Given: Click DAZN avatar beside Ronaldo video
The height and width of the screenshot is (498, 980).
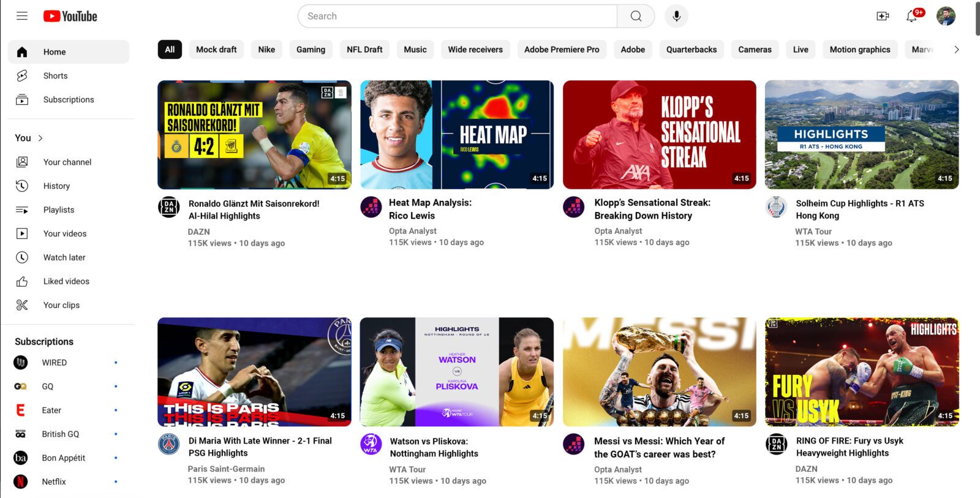Looking at the screenshot, I should click(169, 208).
